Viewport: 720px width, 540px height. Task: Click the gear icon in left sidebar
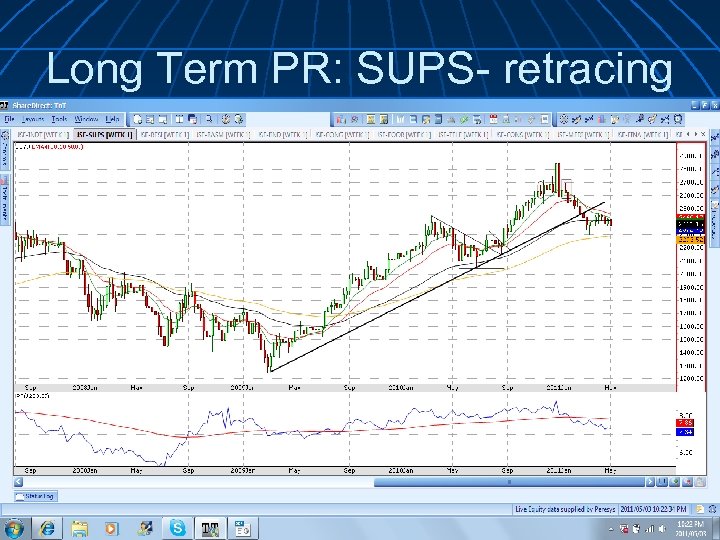click(6, 136)
